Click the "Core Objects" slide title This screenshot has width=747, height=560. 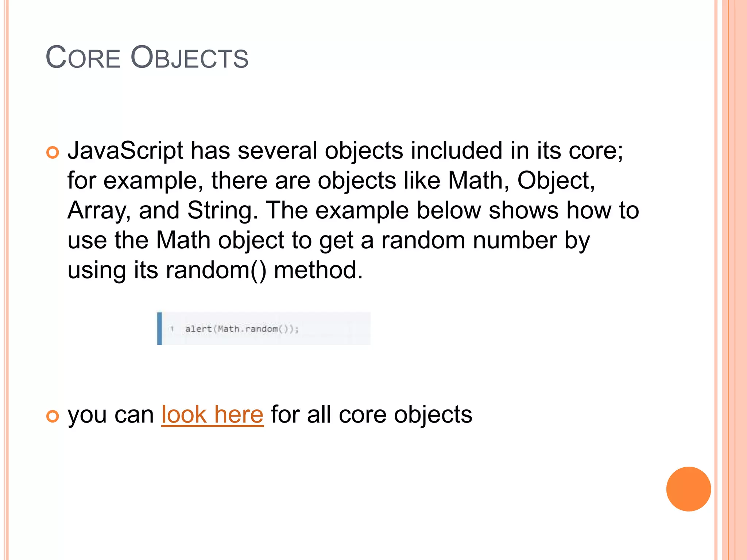(147, 58)
